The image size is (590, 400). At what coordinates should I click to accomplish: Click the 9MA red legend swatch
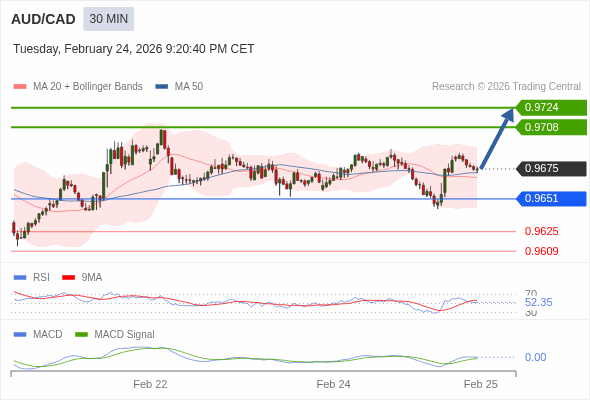(x=68, y=278)
